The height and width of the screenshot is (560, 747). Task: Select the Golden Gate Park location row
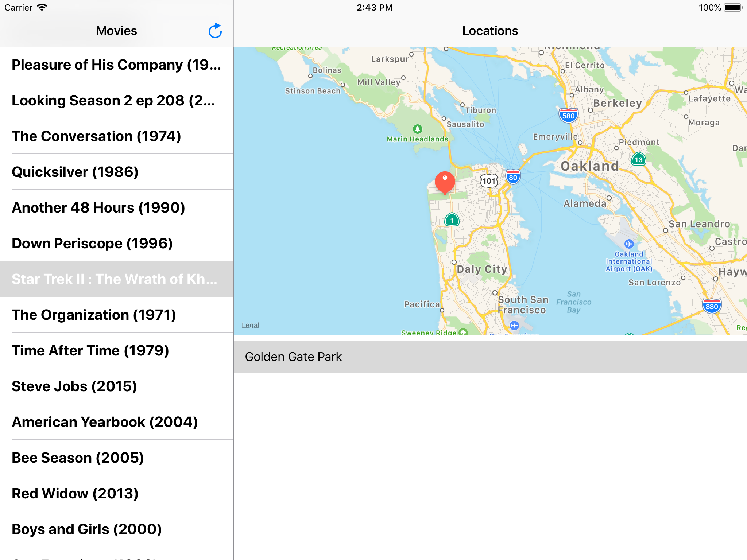click(490, 357)
